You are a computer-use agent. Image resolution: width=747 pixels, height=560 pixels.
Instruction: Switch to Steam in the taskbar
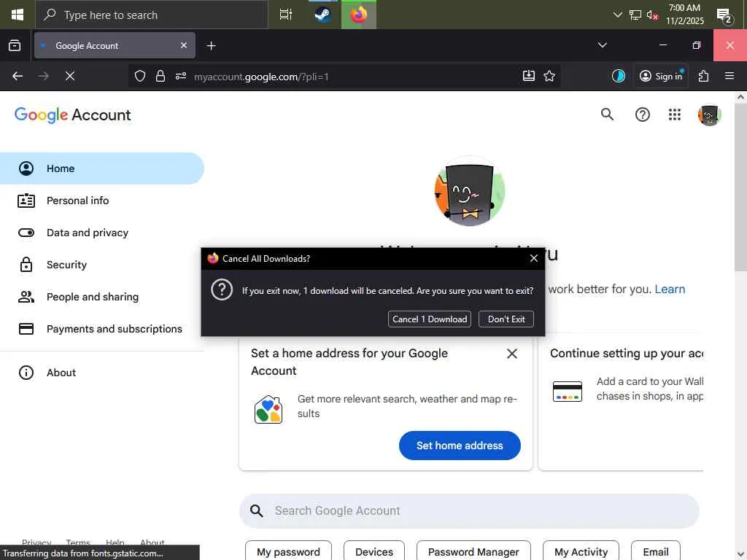pyautogui.click(x=323, y=15)
